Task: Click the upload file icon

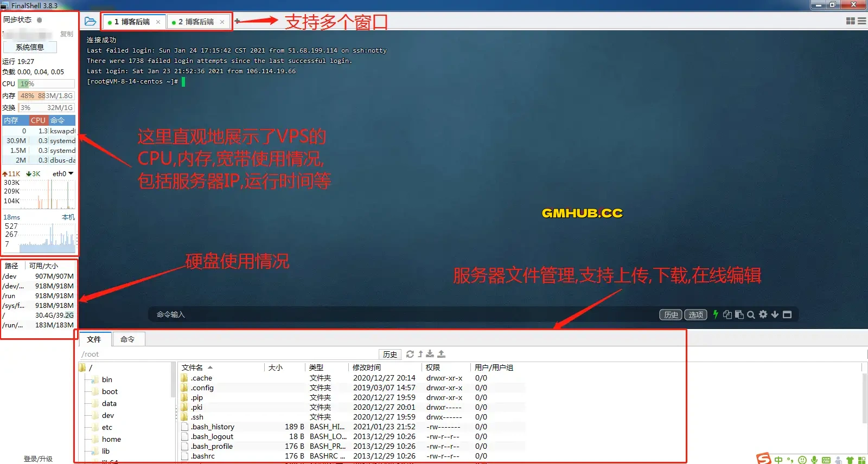Action: 442,354
